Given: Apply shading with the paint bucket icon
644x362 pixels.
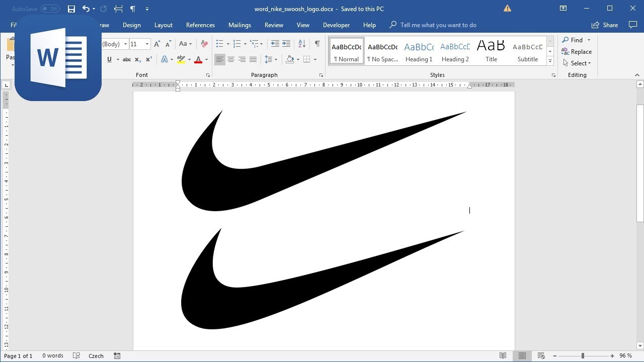Looking at the screenshot, I should 290,59.
